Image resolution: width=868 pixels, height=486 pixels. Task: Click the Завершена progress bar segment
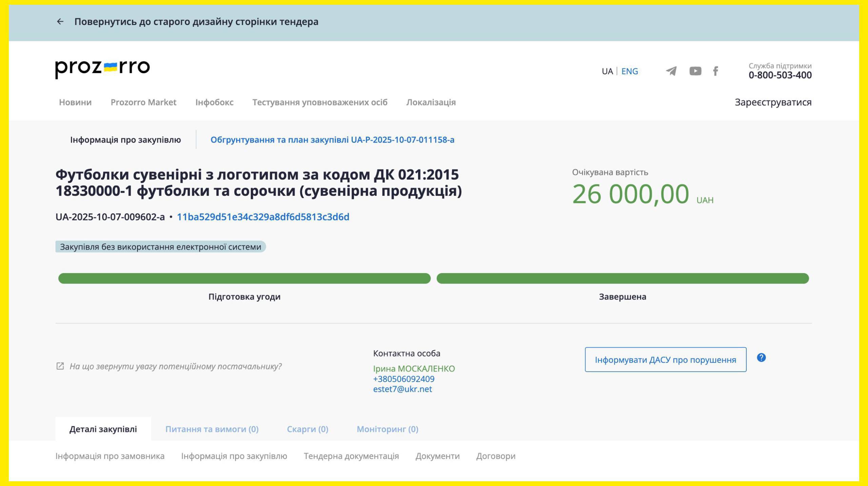(x=623, y=278)
